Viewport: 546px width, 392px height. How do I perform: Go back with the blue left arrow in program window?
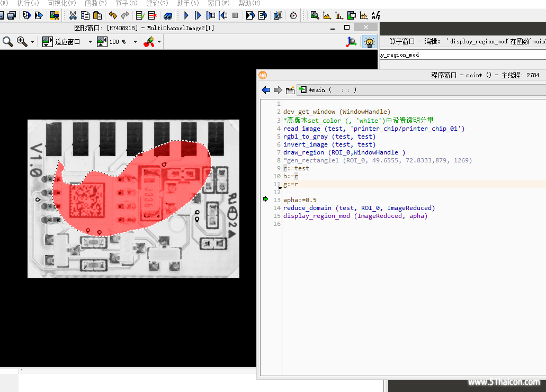pos(266,90)
